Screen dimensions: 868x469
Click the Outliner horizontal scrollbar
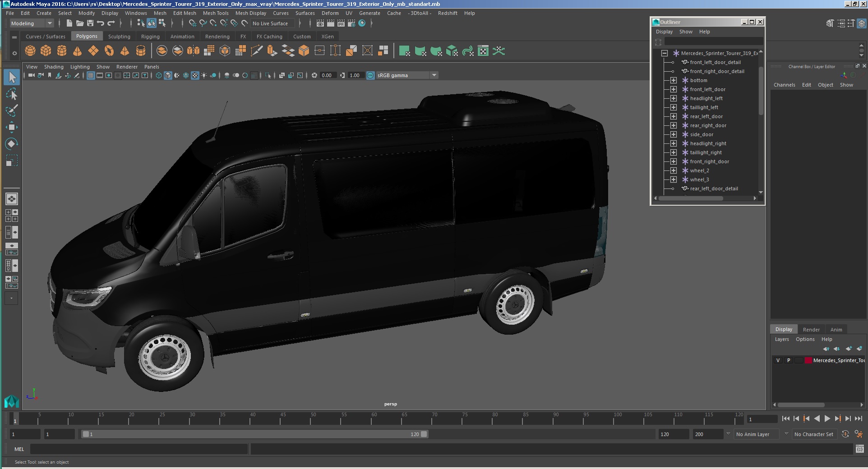pos(691,198)
